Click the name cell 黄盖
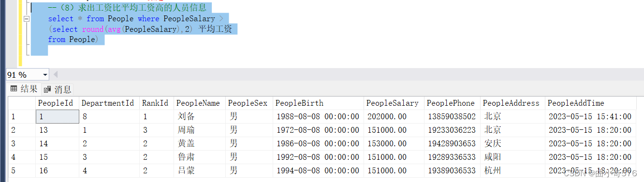 [x=200, y=143]
